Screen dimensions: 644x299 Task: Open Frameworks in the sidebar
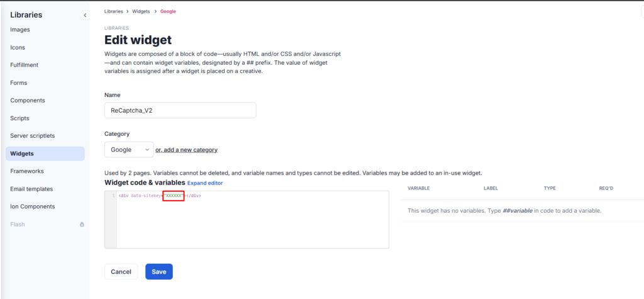pyautogui.click(x=26, y=171)
